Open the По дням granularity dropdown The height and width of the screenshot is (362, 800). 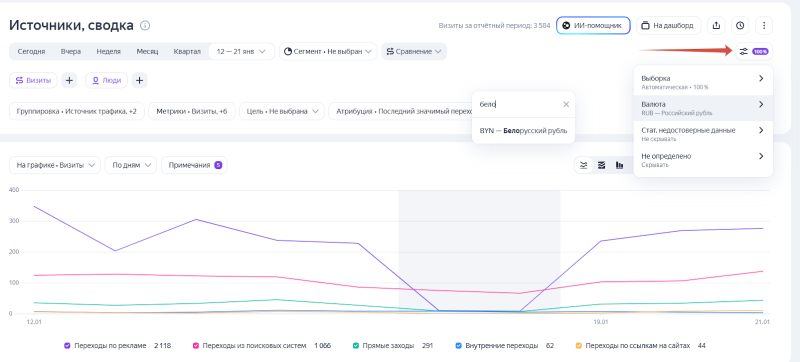131,165
